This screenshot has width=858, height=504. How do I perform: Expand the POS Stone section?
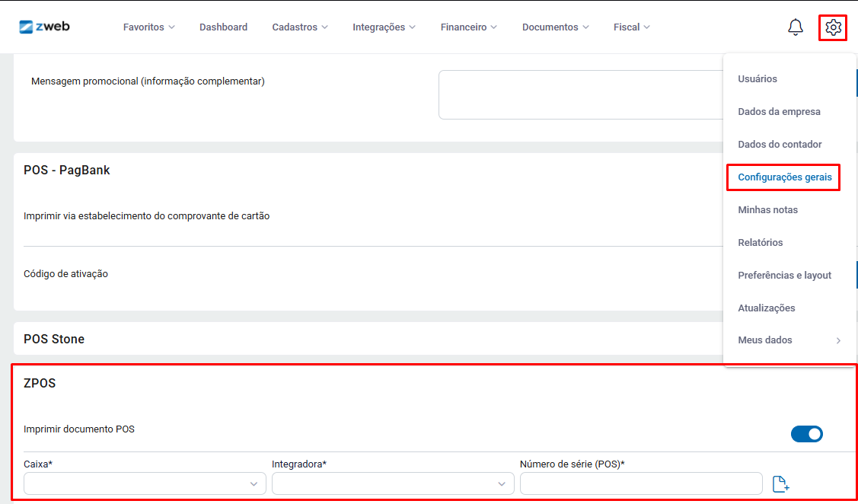tap(54, 339)
